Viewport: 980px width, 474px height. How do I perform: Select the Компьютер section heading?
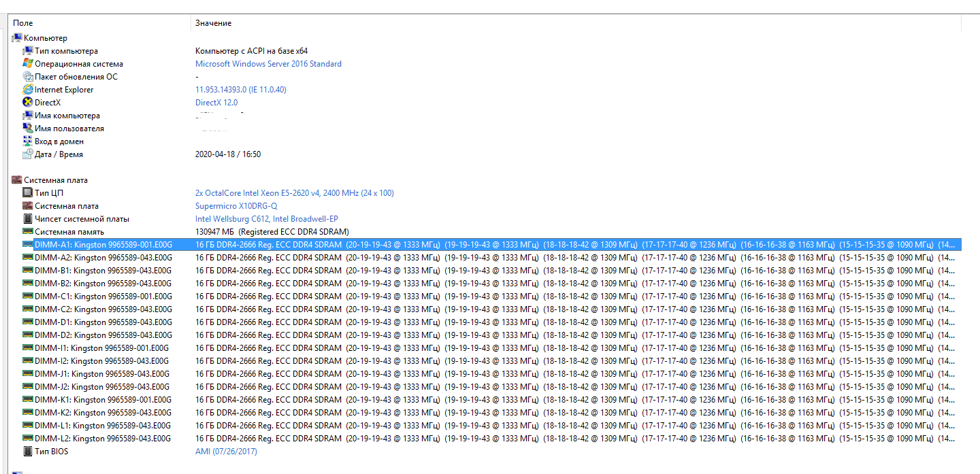tap(46, 38)
